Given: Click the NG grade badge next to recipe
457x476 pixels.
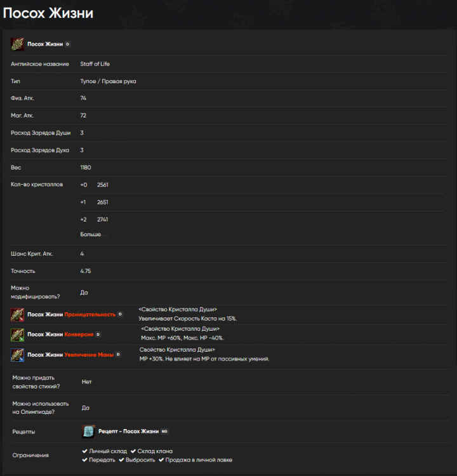Looking at the screenshot, I should 164,432.
